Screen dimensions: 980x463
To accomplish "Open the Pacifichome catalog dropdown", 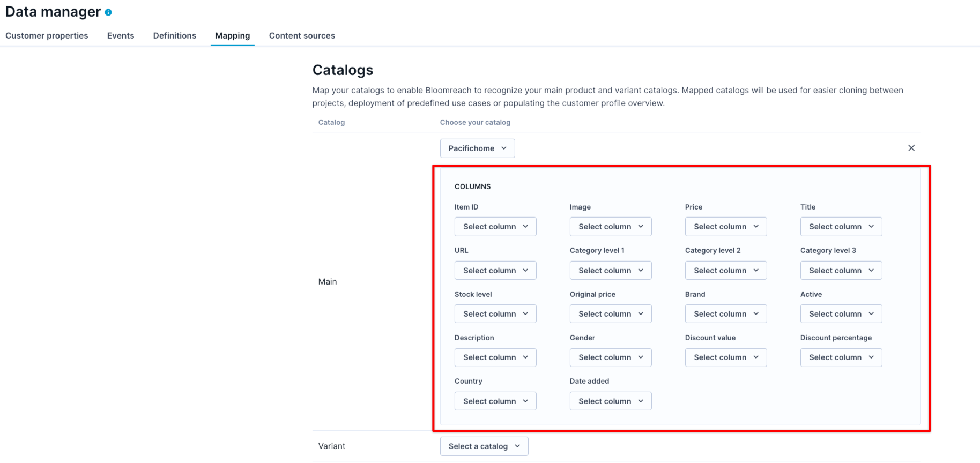I will pos(477,148).
